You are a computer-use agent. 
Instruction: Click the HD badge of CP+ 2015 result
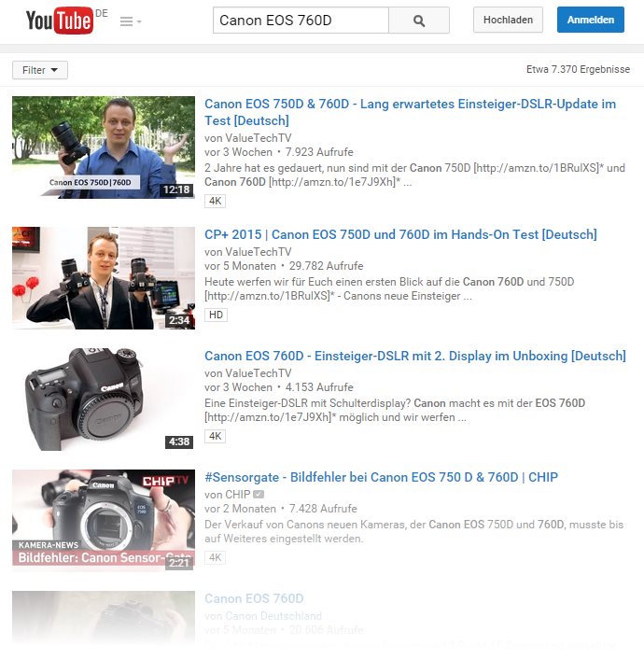tap(217, 315)
